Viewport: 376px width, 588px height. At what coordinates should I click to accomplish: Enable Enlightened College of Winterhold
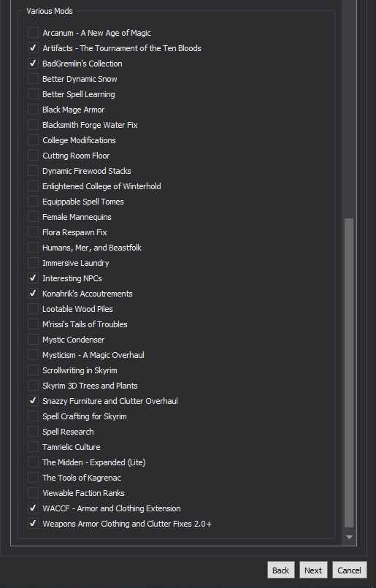pyautogui.click(x=33, y=186)
